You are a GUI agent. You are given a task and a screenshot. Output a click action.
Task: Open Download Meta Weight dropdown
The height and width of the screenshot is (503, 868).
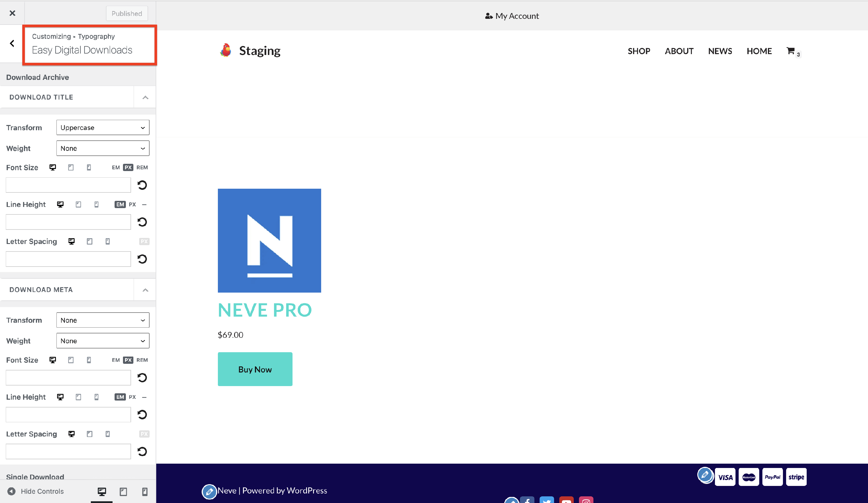coord(103,341)
